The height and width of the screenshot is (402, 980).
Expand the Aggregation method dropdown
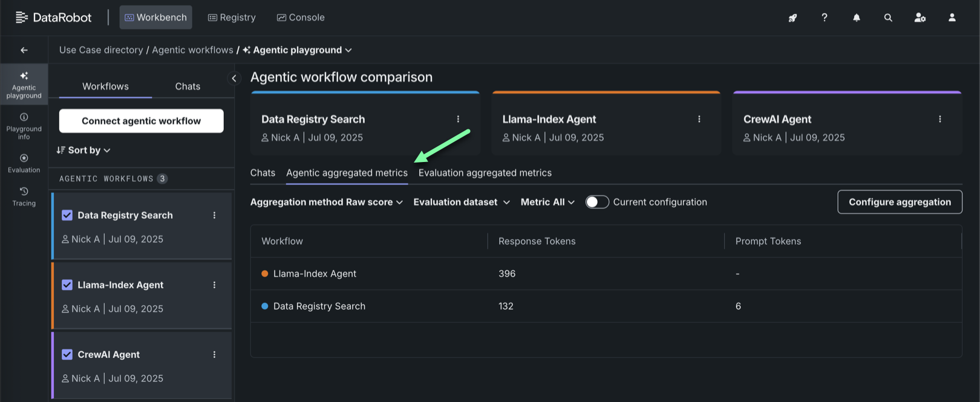click(x=327, y=202)
